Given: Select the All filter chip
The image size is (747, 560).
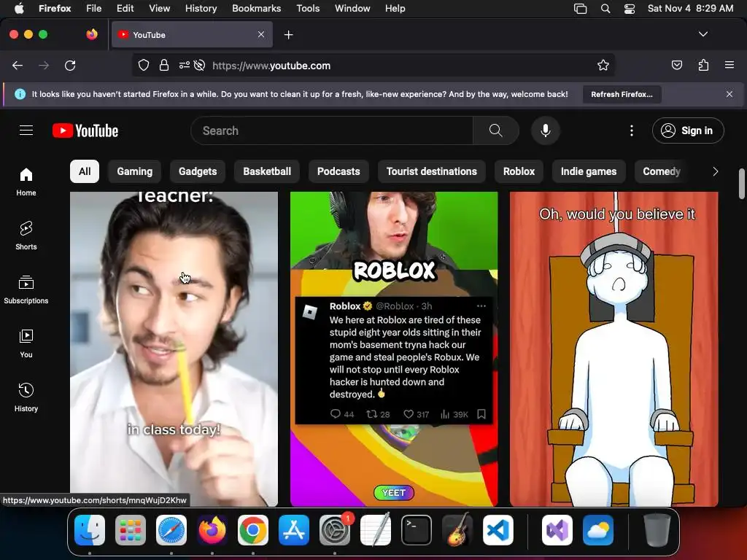Looking at the screenshot, I should (85, 171).
